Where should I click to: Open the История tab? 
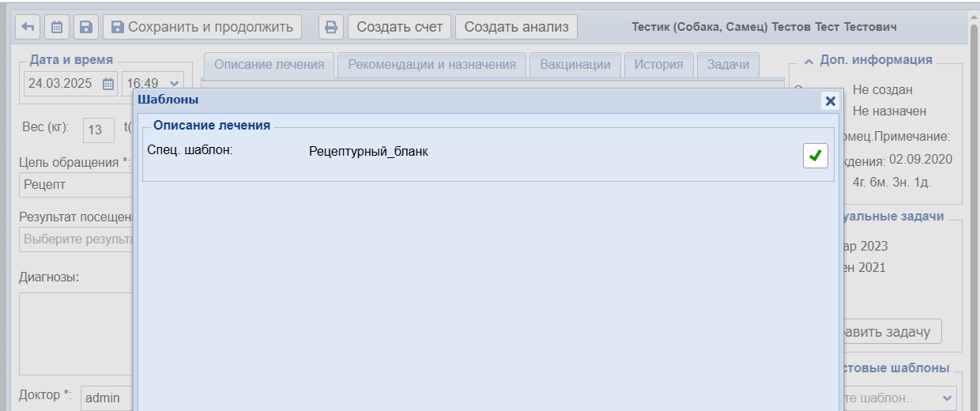point(658,65)
